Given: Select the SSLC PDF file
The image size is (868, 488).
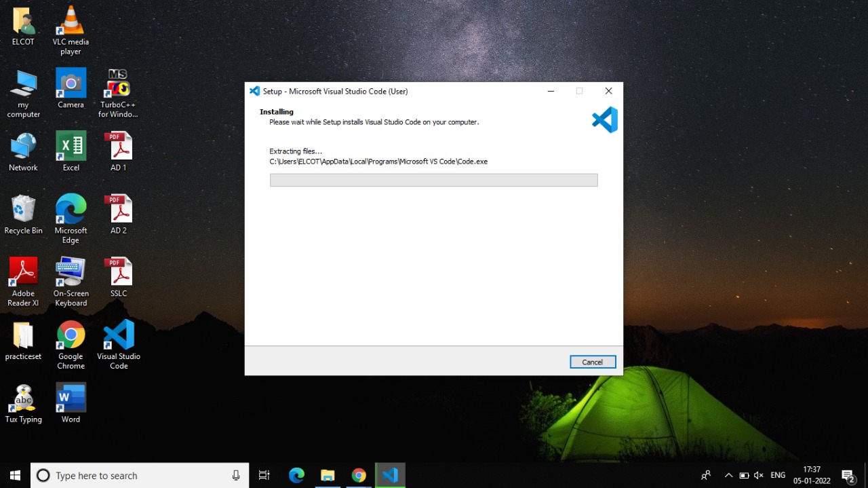Looking at the screenshot, I should coord(118,278).
